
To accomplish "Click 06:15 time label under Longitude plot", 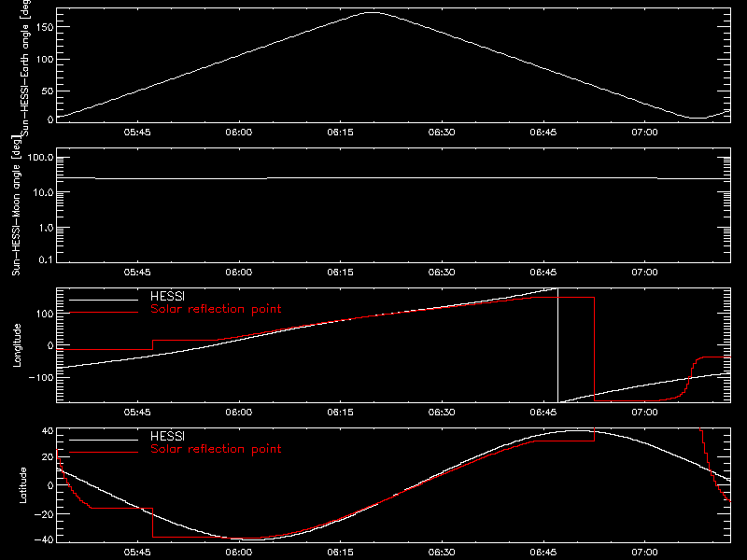I will click(x=340, y=413).
